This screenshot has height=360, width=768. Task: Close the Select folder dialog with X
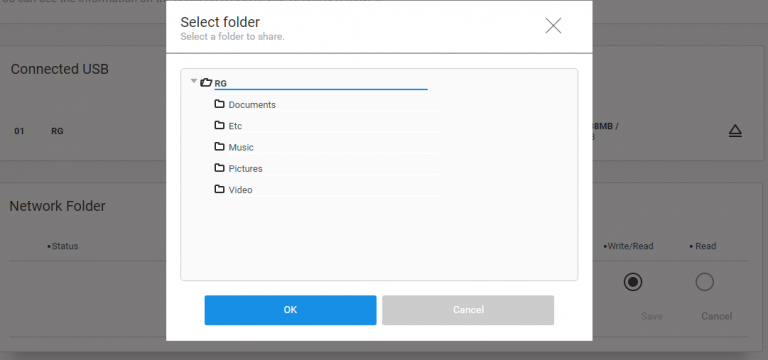coord(553,25)
